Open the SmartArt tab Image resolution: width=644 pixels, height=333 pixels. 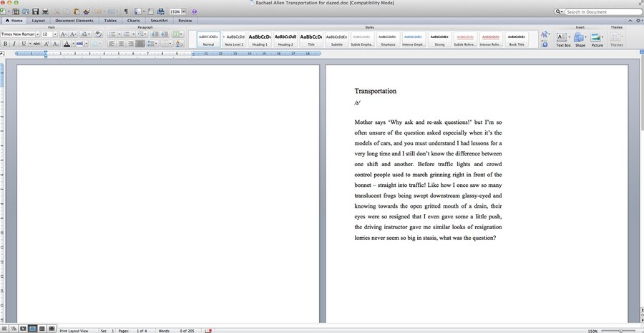pyautogui.click(x=159, y=21)
